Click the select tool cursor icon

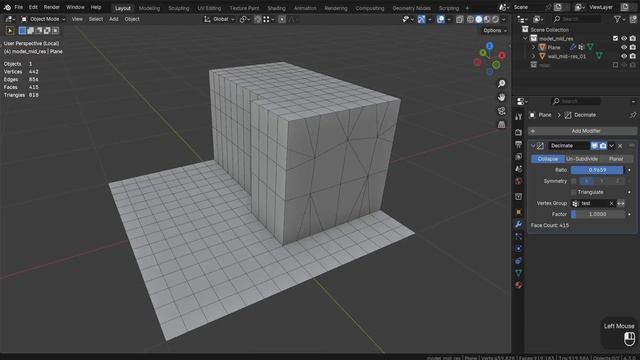pyautogui.click(x=10, y=31)
